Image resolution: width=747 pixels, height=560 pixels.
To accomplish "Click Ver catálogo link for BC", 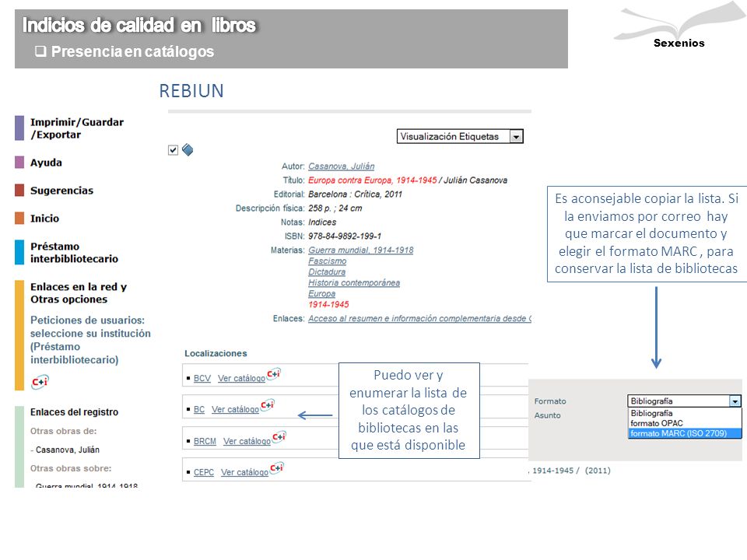I will [x=235, y=410].
